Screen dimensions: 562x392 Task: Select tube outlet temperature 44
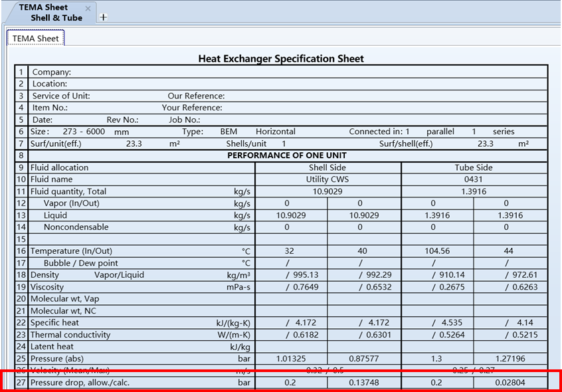[509, 251]
